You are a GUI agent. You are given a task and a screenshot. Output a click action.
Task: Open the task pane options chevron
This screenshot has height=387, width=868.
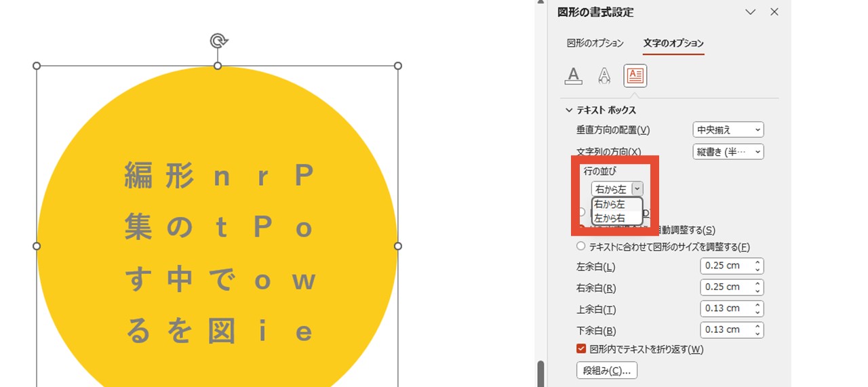[750, 12]
